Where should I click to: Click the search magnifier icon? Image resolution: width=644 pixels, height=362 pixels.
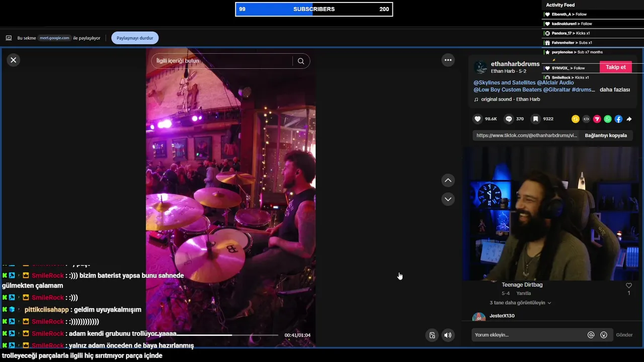[301, 61]
